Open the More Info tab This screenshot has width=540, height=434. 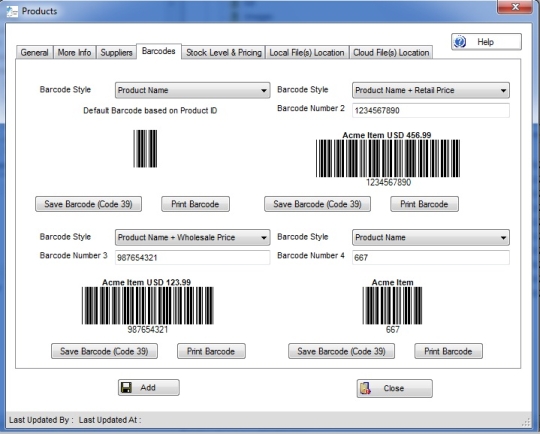74,53
